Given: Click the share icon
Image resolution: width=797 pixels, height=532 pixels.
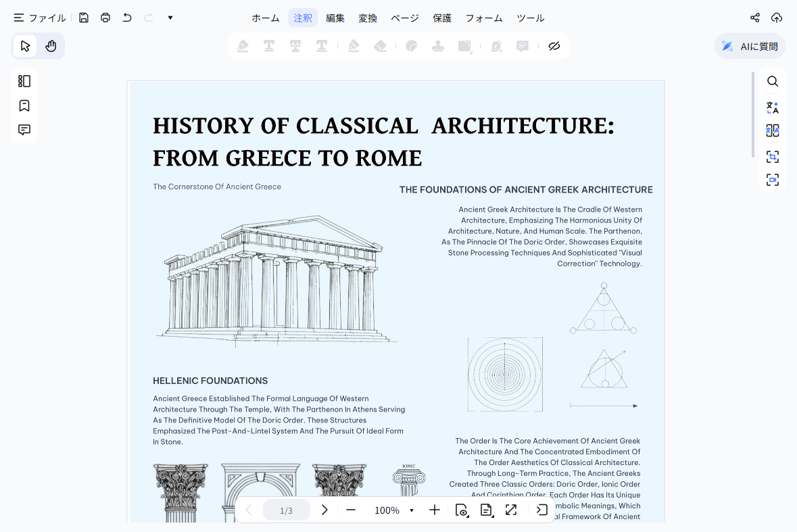Looking at the screenshot, I should (755, 18).
